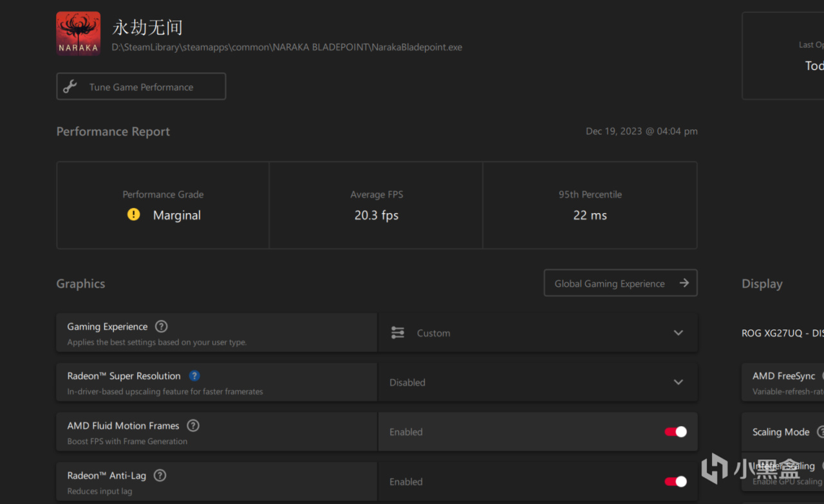
Task: Click the yellow Marginal warning icon
Action: coord(133,215)
